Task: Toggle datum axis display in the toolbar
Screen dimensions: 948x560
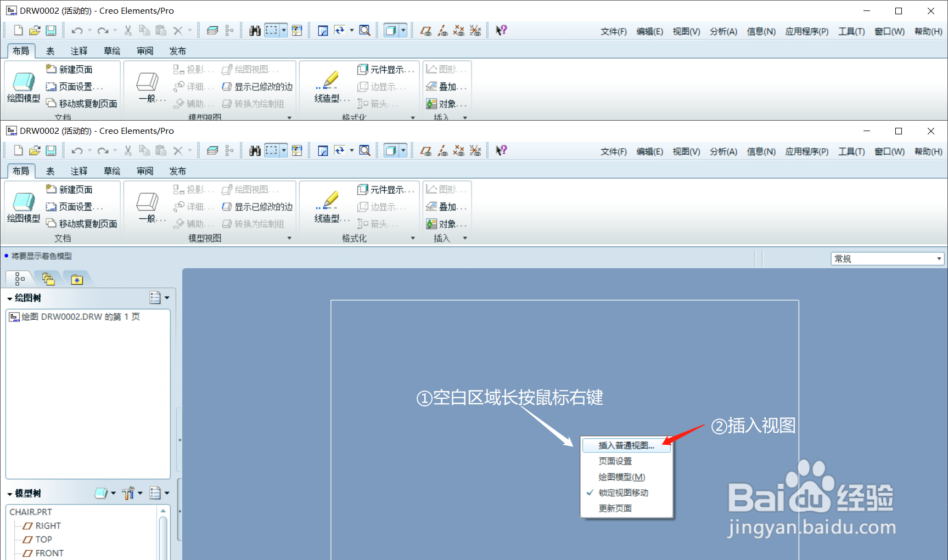Action: (x=443, y=150)
